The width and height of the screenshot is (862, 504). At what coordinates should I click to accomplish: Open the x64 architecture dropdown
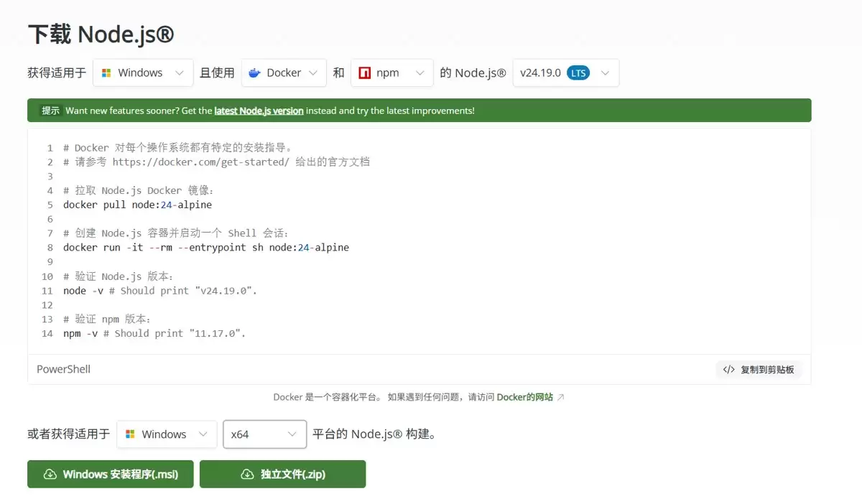coord(265,434)
